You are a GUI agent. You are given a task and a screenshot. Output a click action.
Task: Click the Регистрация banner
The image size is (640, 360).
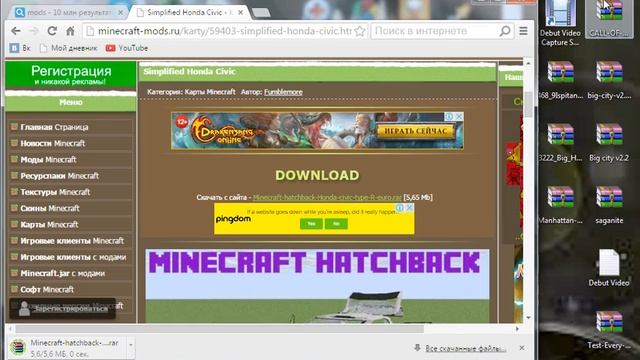coord(71,75)
